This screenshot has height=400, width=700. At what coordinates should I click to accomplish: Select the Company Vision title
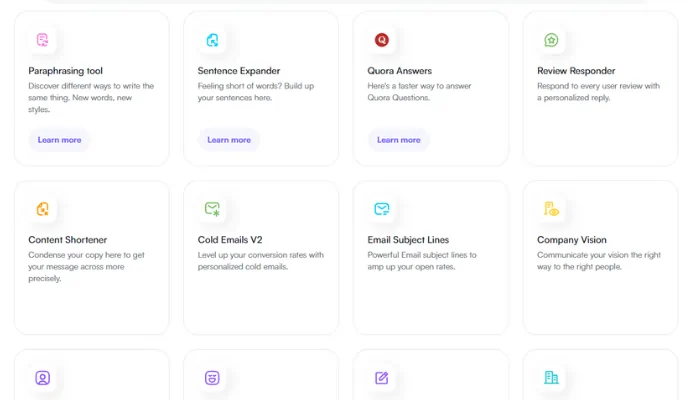coord(571,240)
